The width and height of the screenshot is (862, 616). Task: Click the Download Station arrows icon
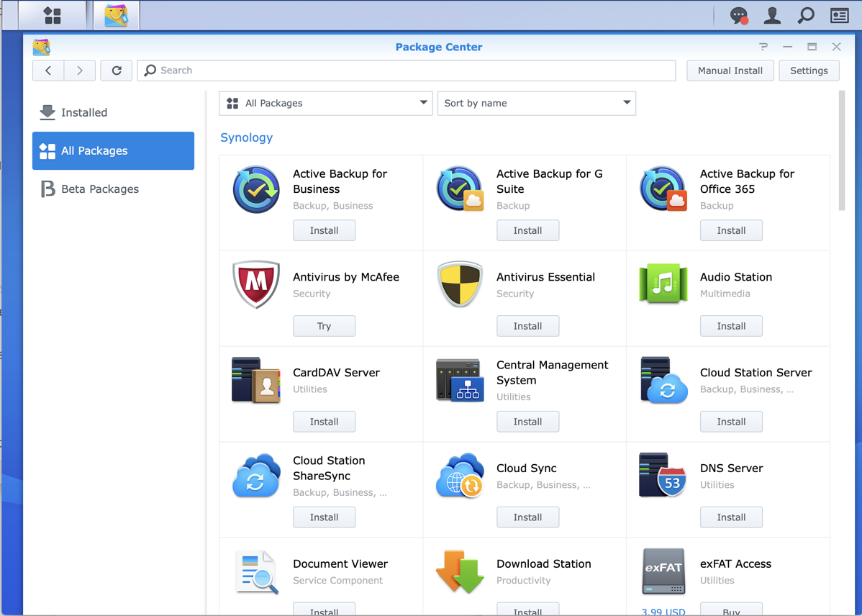(x=460, y=571)
